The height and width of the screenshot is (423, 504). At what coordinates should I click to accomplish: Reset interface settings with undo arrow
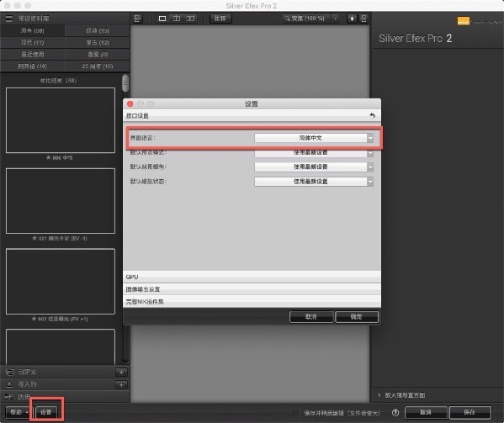coord(372,115)
